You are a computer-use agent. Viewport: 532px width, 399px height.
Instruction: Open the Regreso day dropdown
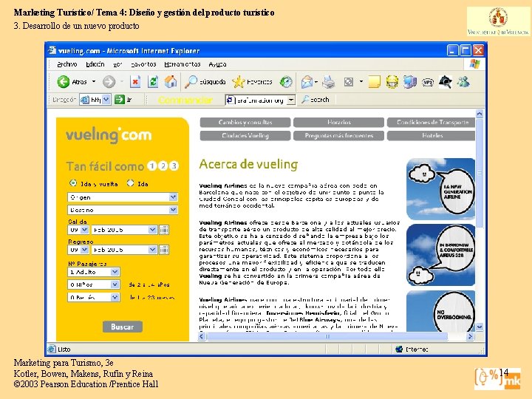(x=84, y=250)
